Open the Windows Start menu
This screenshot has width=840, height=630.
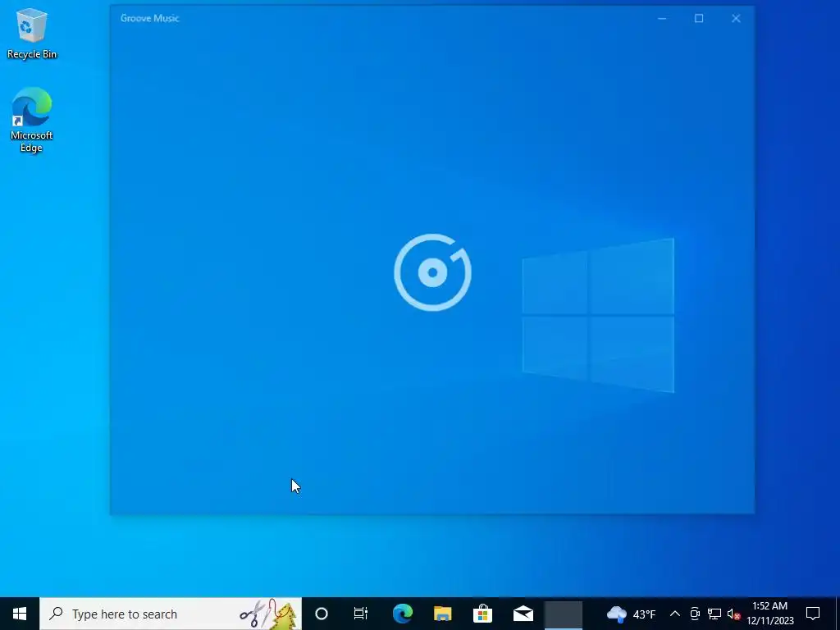(20, 614)
